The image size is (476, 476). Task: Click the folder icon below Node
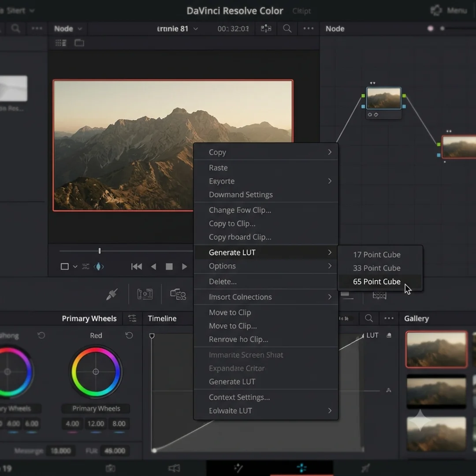coord(79,43)
